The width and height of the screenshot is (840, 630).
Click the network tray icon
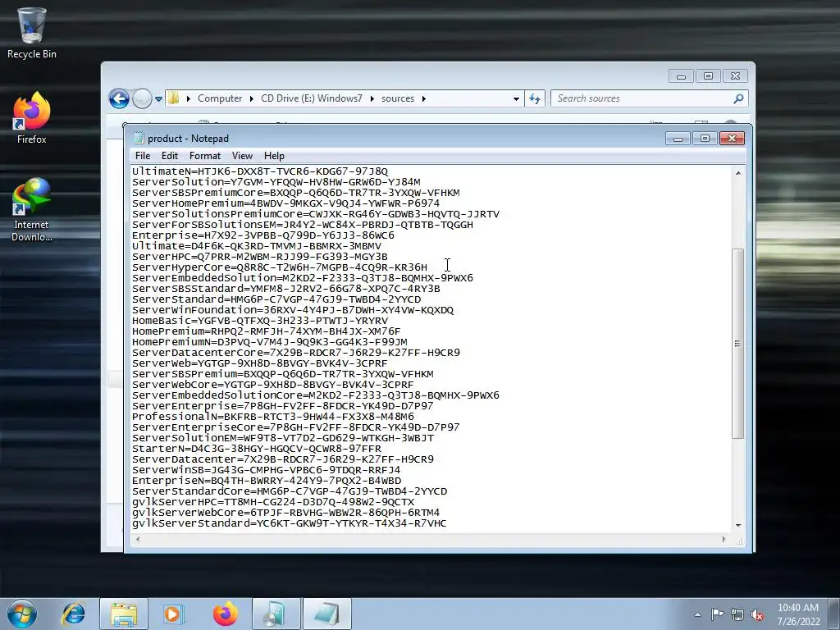pyautogui.click(x=737, y=614)
